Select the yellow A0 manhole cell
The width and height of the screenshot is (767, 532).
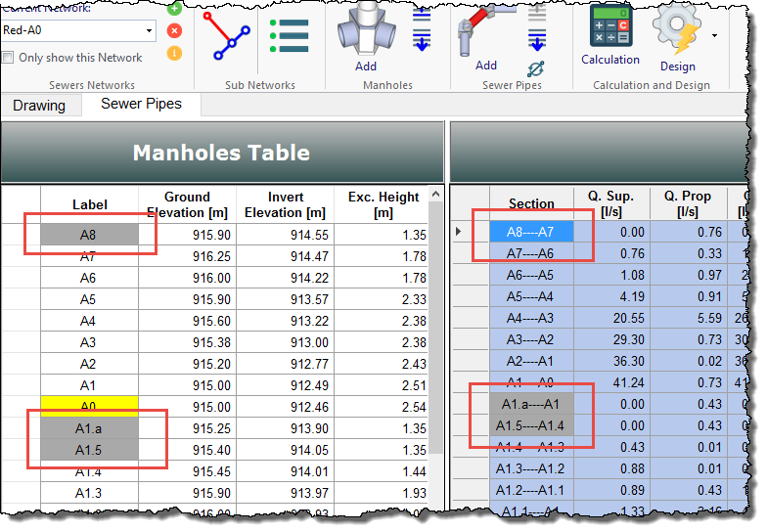tap(88, 407)
